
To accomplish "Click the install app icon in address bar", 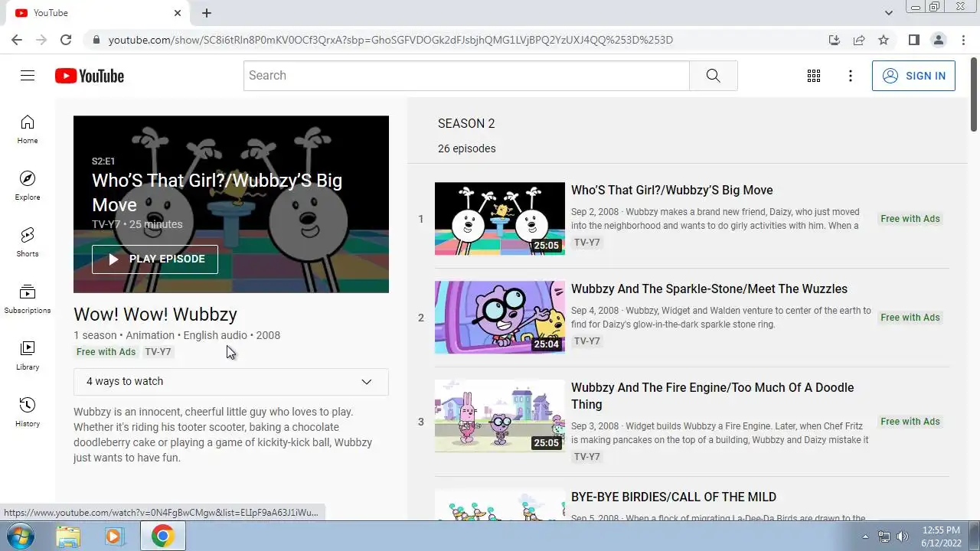I will 835,40.
